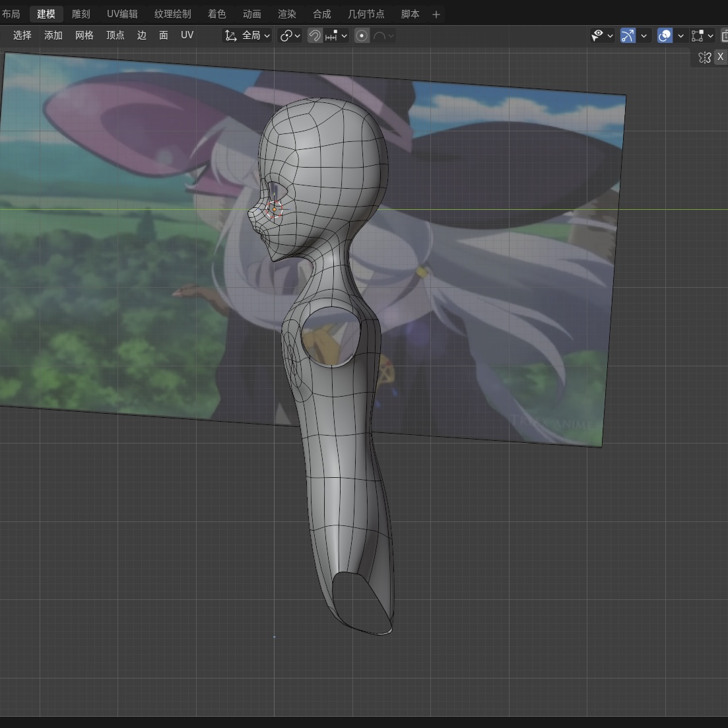Image resolution: width=728 pixels, height=728 pixels.
Task: Expand the mesh edit overlay dropdown arrow
Action: [710, 36]
